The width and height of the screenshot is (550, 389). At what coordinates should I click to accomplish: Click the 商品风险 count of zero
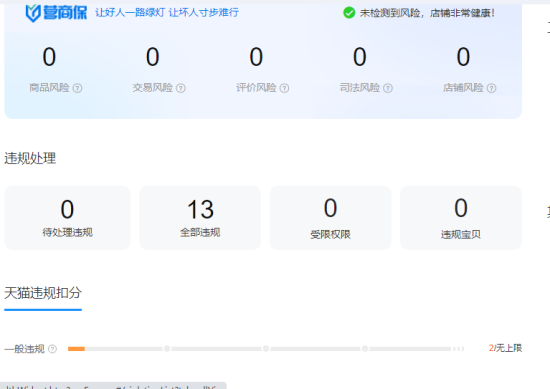(49, 57)
